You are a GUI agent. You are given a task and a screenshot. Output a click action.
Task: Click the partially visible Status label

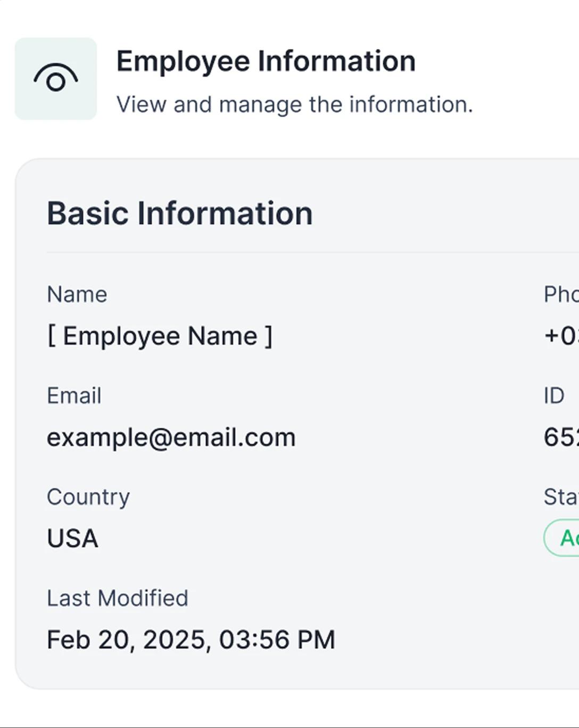[x=561, y=497]
